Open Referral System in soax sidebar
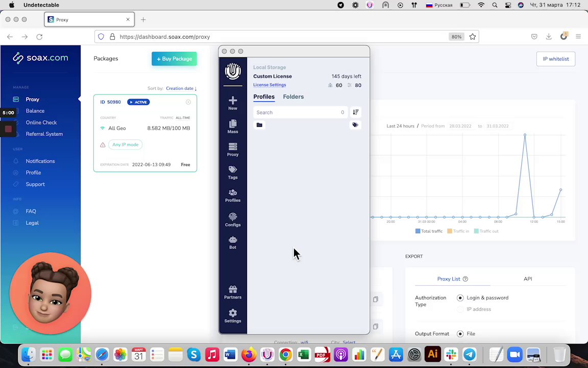Viewport: 588px width, 368px height. (44, 134)
